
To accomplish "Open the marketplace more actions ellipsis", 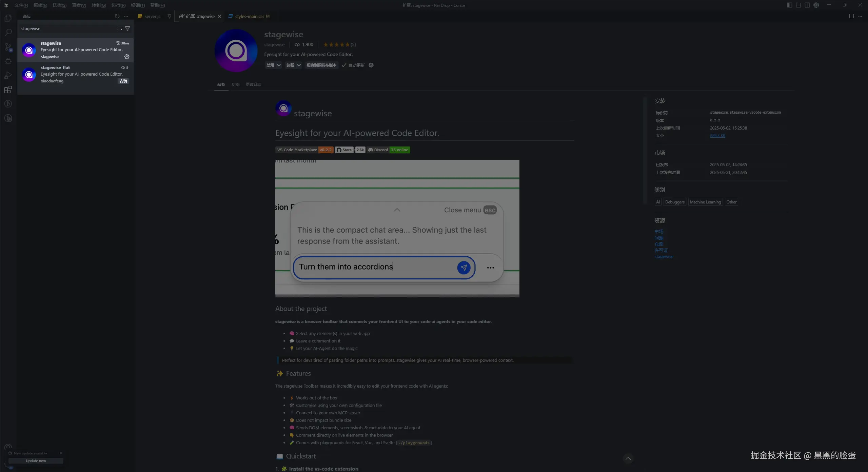I will [126, 16].
